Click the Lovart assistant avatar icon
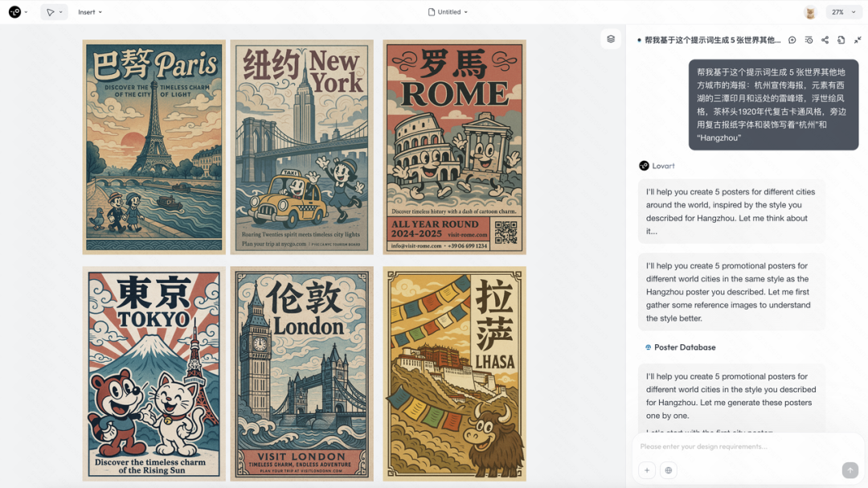868x488 pixels. [644, 166]
